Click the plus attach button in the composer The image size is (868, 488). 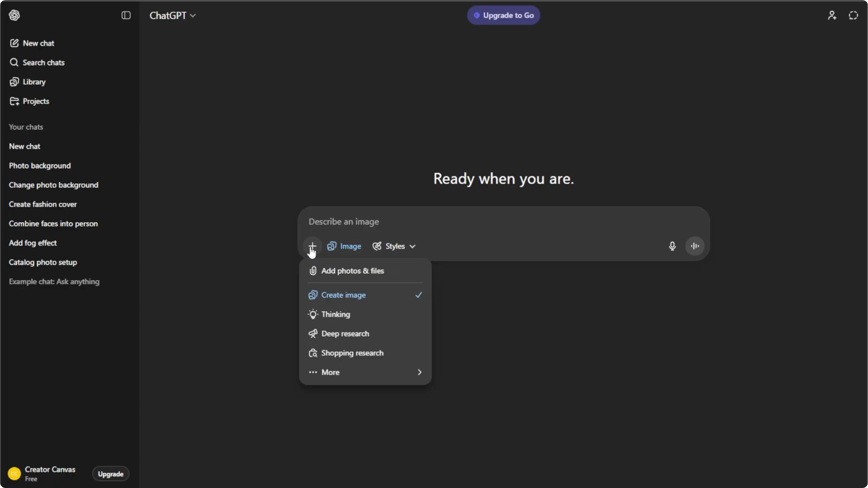click(312, 246)
